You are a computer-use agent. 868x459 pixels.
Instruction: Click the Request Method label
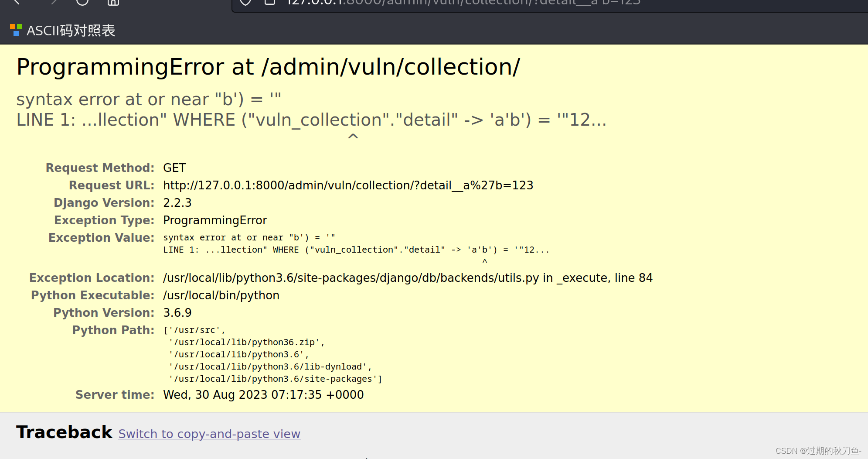[x=100, y=168]
